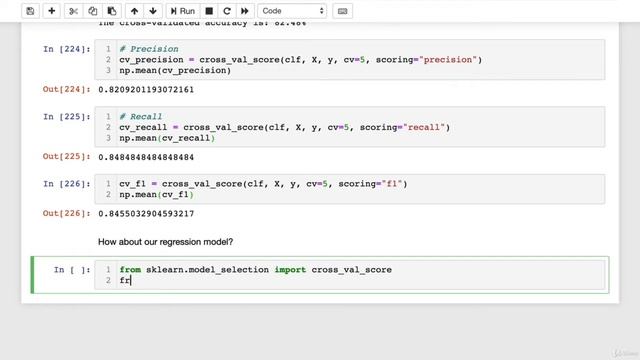The width and height of the screenshot is (640, 360).
Task: Click the In [224]: prompt label
Action: click(x=67, y=49)
